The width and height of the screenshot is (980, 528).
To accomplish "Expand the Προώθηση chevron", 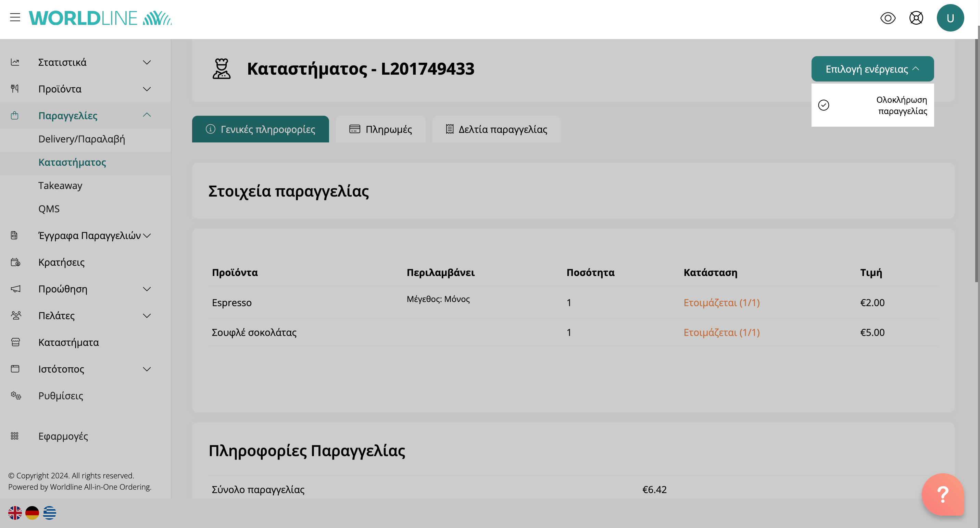I will [x=147, y=289].
